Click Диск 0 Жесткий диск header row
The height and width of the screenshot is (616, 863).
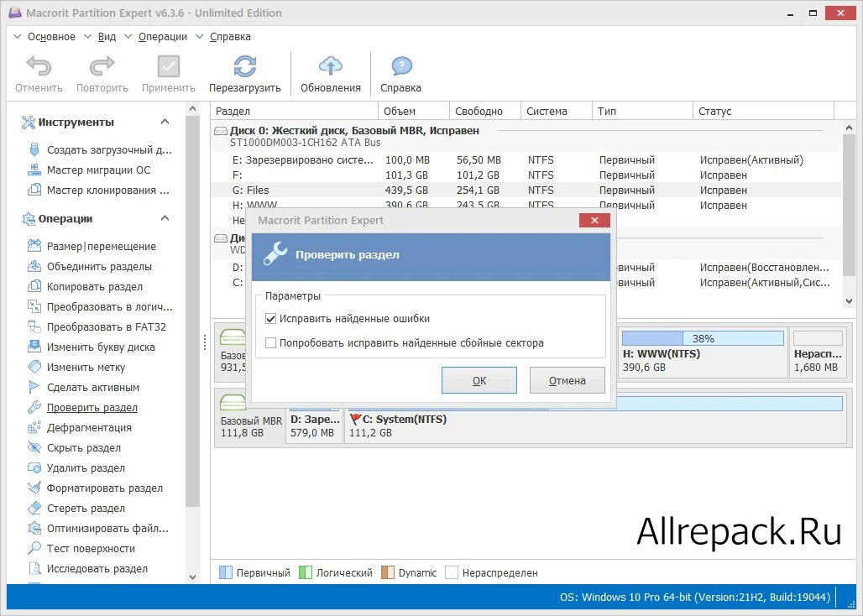526,136
